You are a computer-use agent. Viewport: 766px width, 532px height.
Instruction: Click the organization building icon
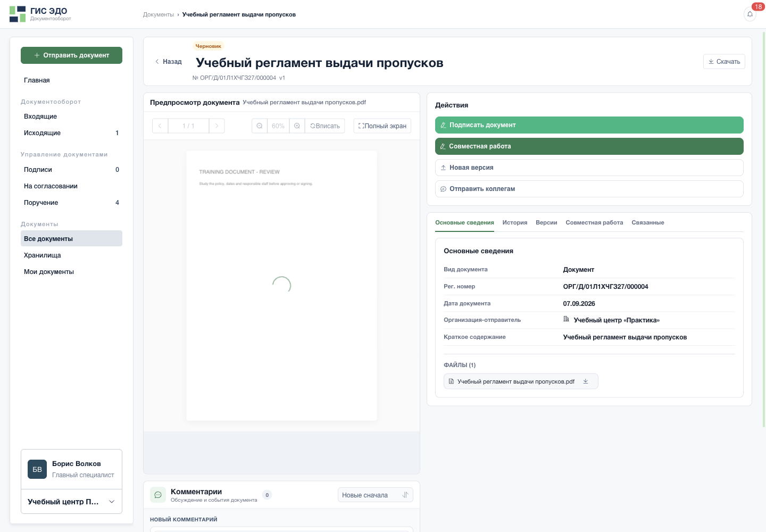point(567,319)
